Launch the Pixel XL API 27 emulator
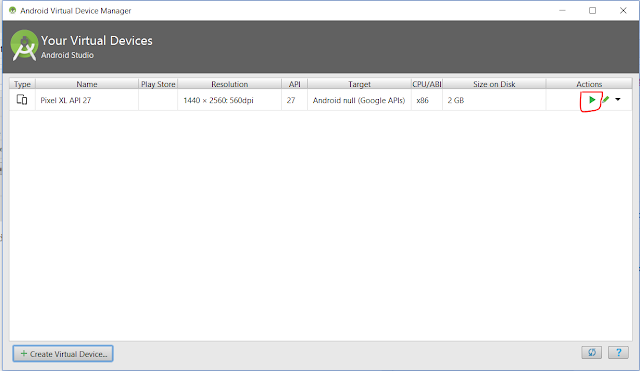 [x=592, y=100]
